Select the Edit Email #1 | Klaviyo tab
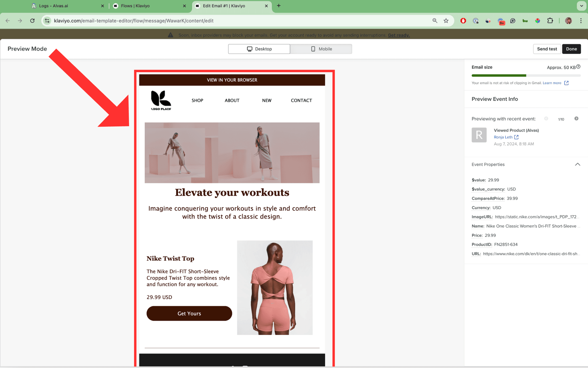The height and width of the screenshot is (368, 588). point(231,6)
